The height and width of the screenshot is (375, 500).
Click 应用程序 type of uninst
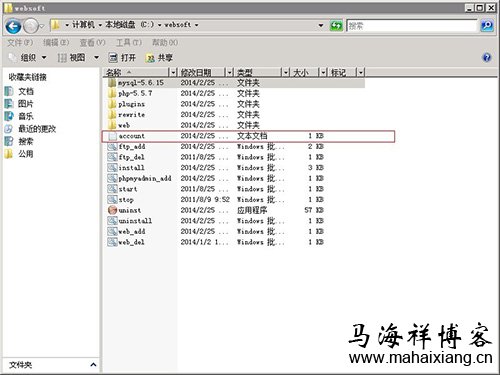(252, 210)
